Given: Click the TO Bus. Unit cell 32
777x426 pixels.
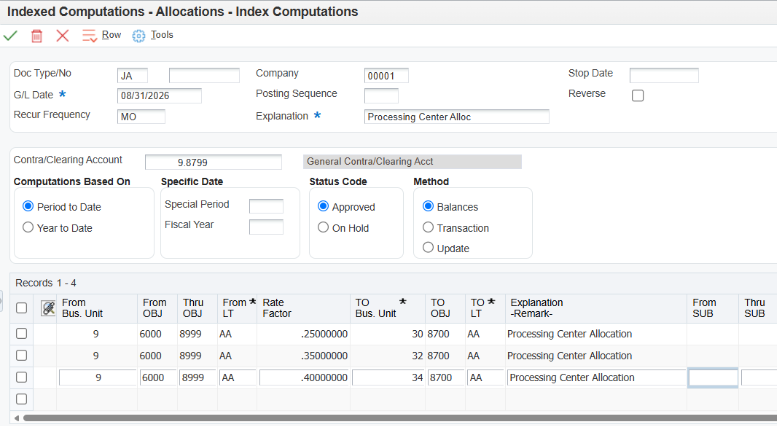Looking at the screenshot, I should tap(388, 356).
